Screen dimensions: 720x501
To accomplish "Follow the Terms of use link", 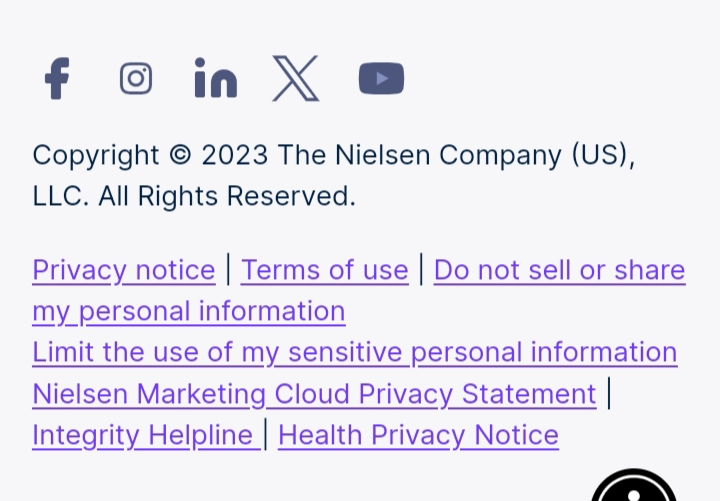I will [325, 270].
